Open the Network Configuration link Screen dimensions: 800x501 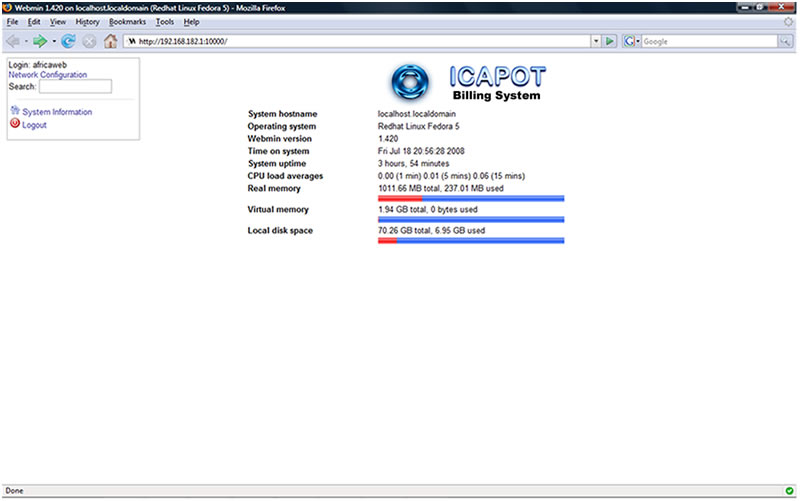(47, 74)
